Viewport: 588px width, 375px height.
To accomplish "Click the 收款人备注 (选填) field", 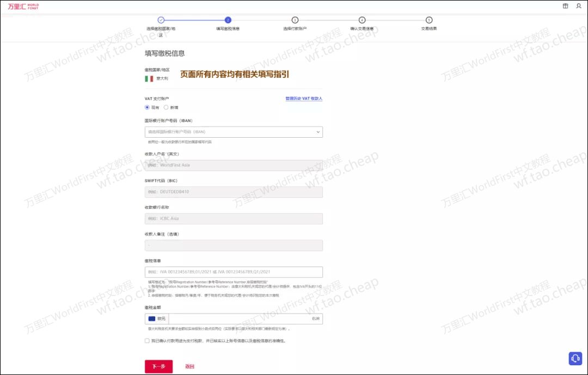I will coord(234,245).
